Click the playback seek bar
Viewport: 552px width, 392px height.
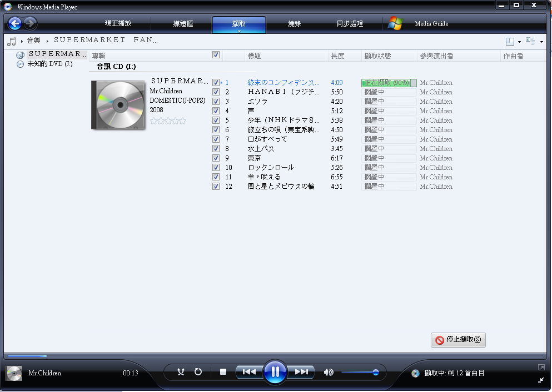point(275,356)
